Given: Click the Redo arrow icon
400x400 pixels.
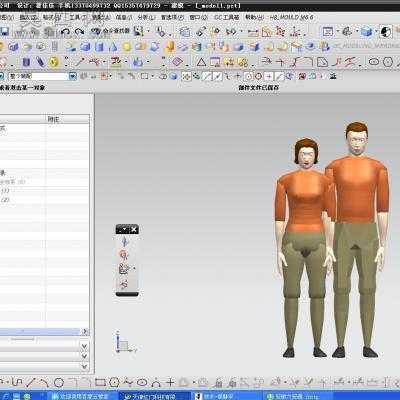Looking at the screenshot, I should 79,32.
